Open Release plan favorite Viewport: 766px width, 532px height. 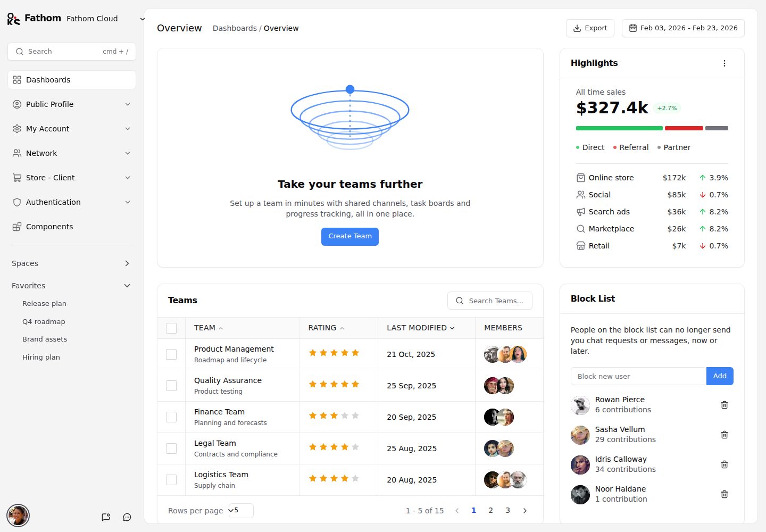[44, 304]
